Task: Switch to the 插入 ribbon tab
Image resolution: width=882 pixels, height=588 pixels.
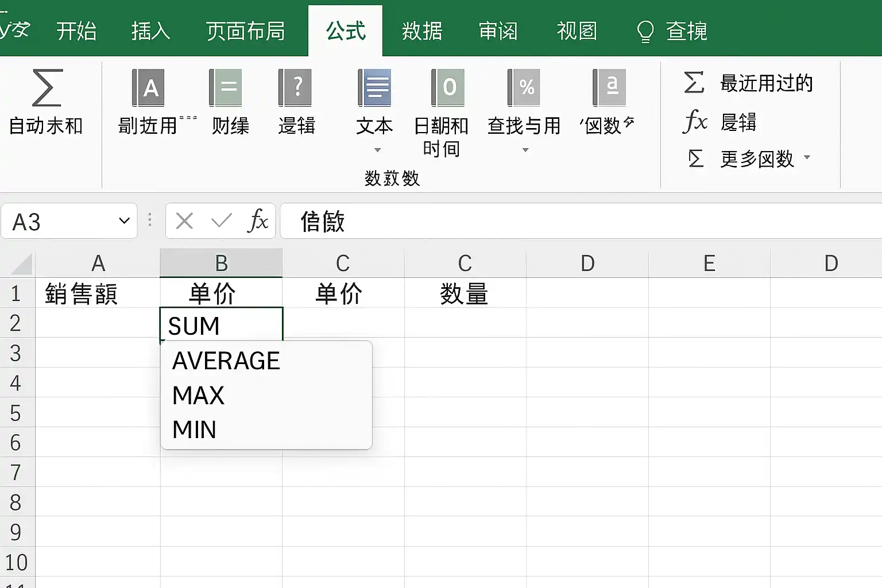Action: pos(150,31)
